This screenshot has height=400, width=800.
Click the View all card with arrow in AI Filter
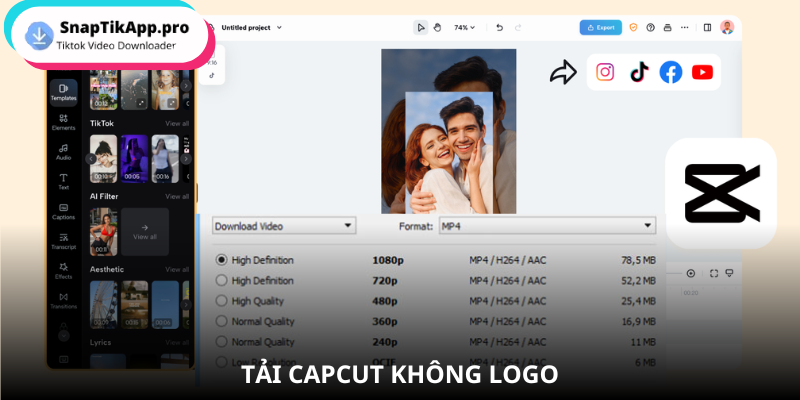145,232
